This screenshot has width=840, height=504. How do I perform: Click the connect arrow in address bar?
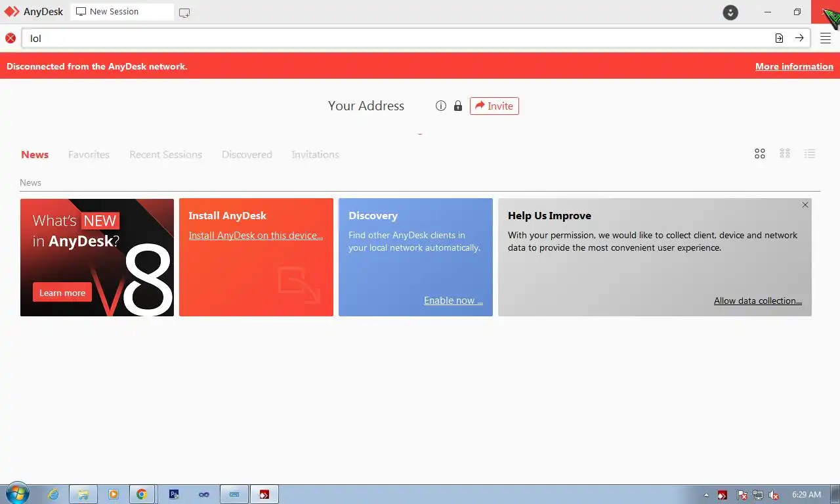799,38
